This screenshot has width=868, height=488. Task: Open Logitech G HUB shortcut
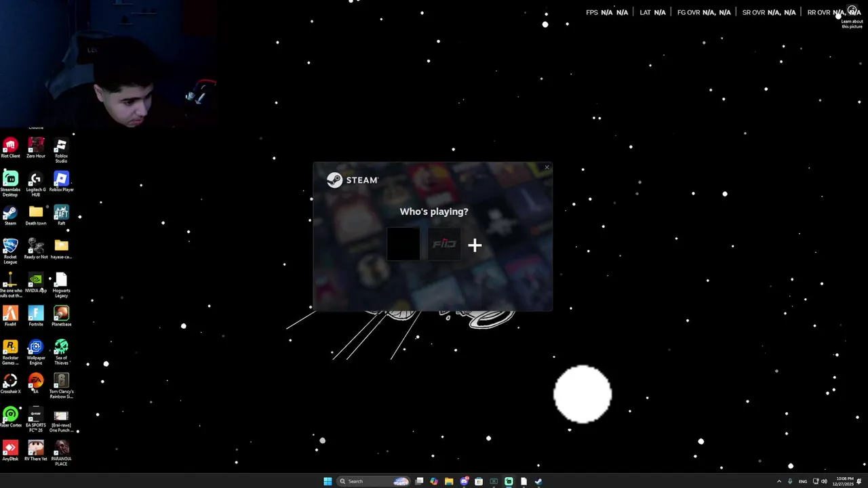pyautogui.click(x=36, y=184)
